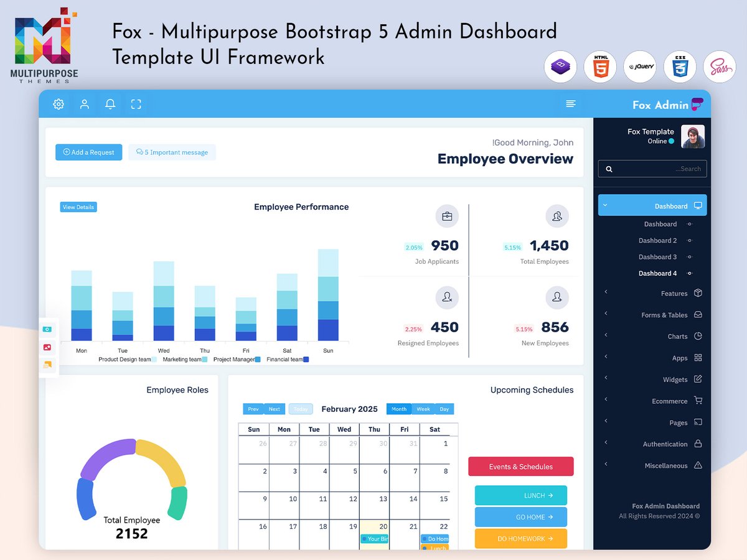747x560 pixels.
Task: Click the red image icon on left floating panel
Action: pos(47,347)
